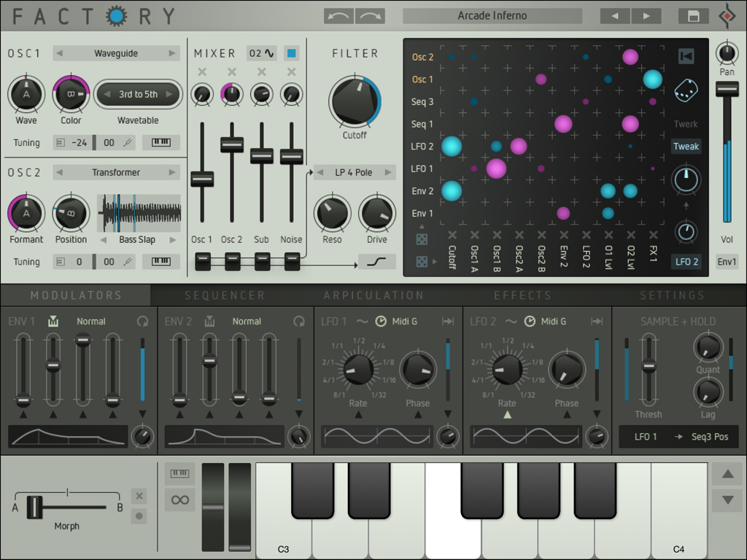
Task: Click the Osc 1 fine-tune wrench icon
Action: point(128,142)
